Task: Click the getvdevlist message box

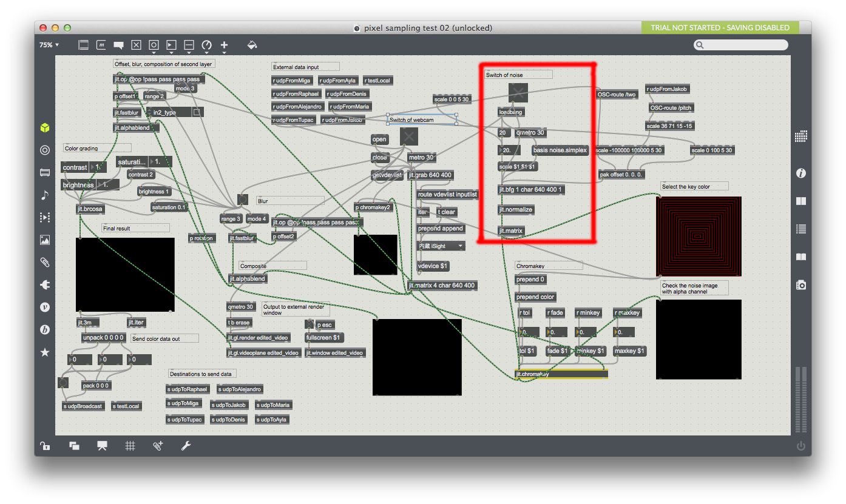Action: (387, 175)
